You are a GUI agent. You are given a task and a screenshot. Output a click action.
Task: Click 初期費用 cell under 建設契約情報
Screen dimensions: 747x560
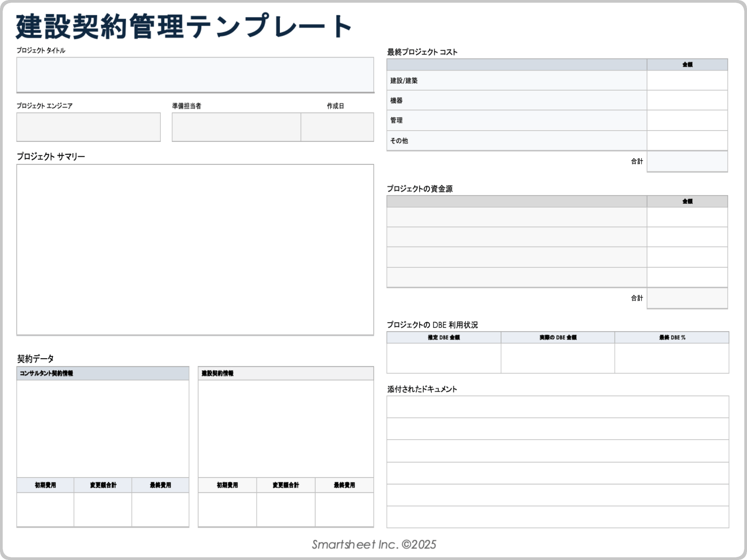pos(227,509)
